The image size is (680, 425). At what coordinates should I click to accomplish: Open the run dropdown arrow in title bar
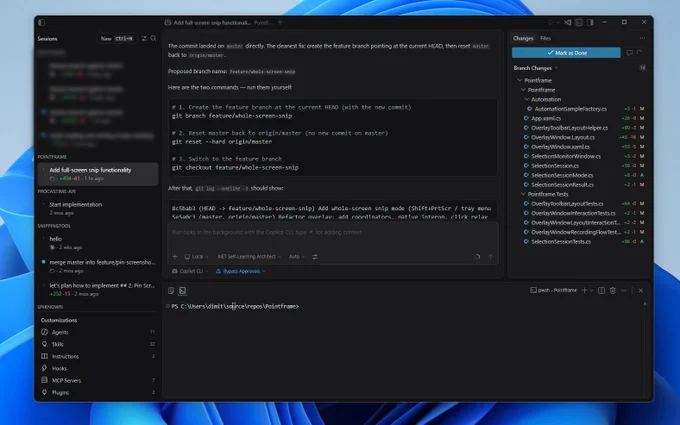click(558, 23)
